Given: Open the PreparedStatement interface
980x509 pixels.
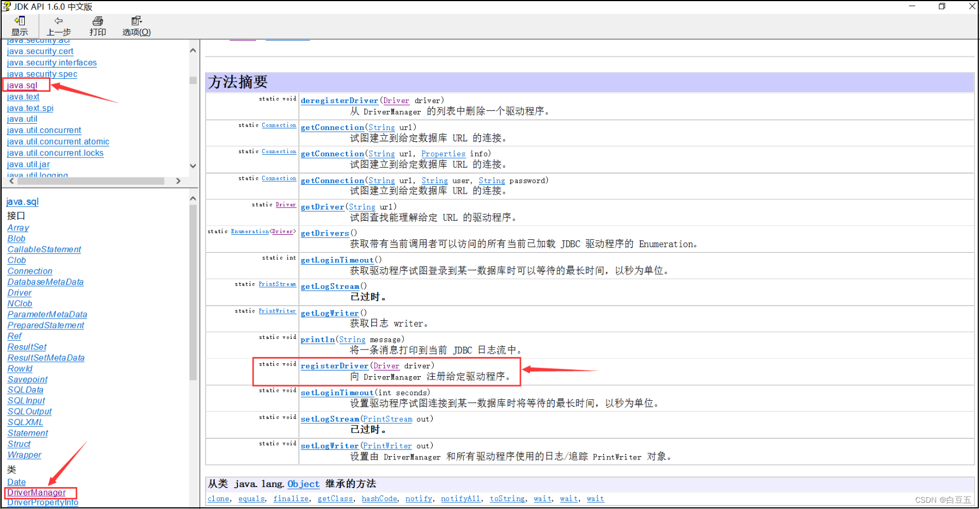Looking at the screenshot, I should 46,325.
